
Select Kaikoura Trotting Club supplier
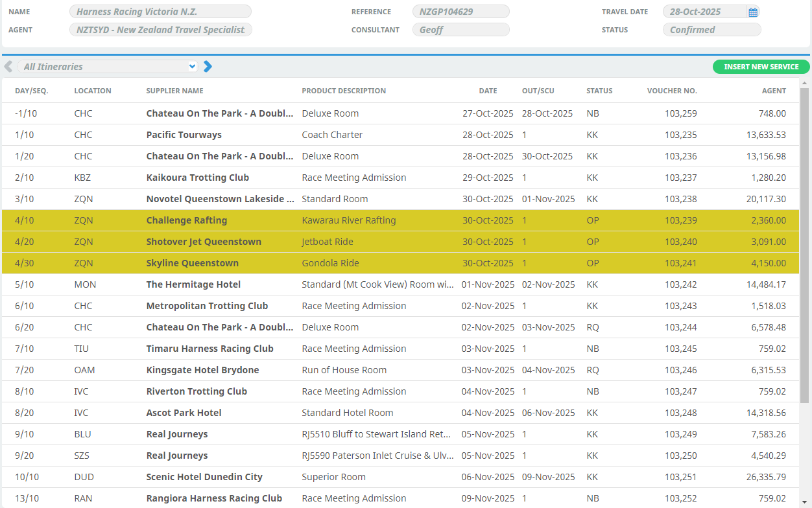click(198, 178)
